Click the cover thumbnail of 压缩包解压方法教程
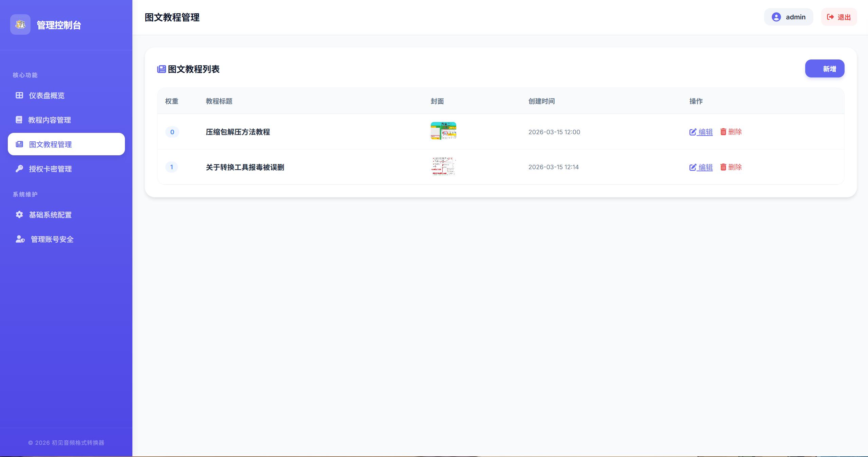This screenshot has width=868, height=457. (x=443, y=131)
